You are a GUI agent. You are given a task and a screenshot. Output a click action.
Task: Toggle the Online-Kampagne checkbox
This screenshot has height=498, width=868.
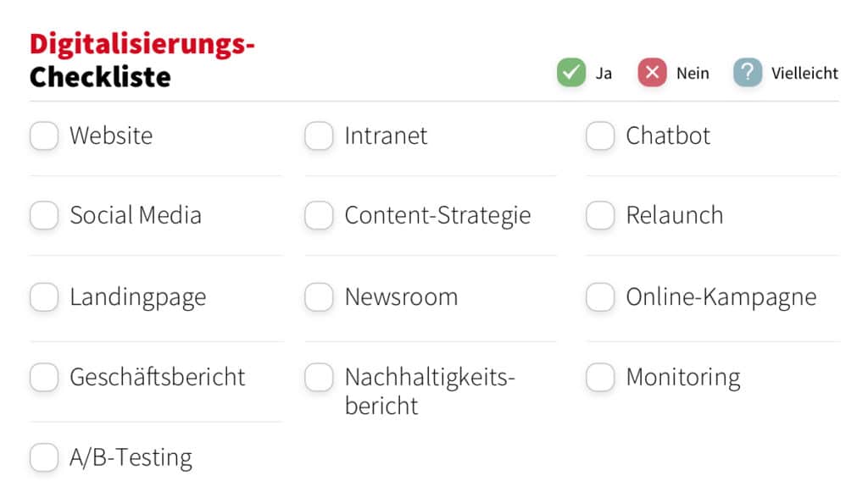coord(600,297)
